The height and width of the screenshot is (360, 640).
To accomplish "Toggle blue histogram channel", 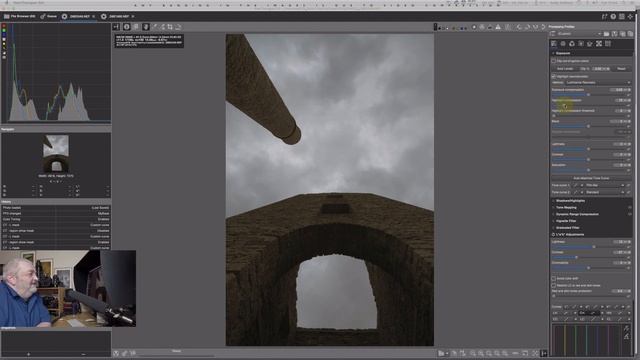I will pyautogui.click(x=4, y=35).
